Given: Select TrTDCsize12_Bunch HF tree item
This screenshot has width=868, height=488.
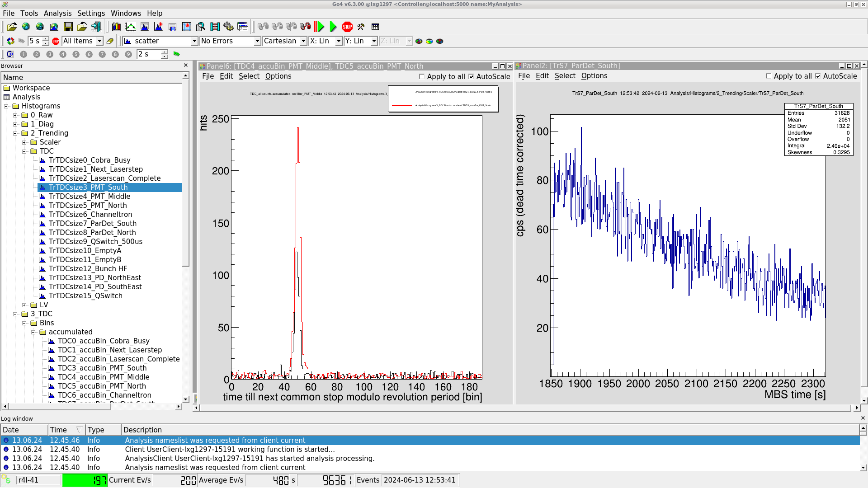Looking at the screenshot, I should click(x=88, y=269).
